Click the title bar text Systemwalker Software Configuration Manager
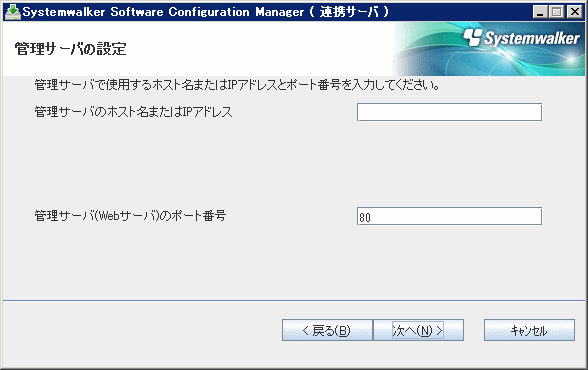 (163, 12)
